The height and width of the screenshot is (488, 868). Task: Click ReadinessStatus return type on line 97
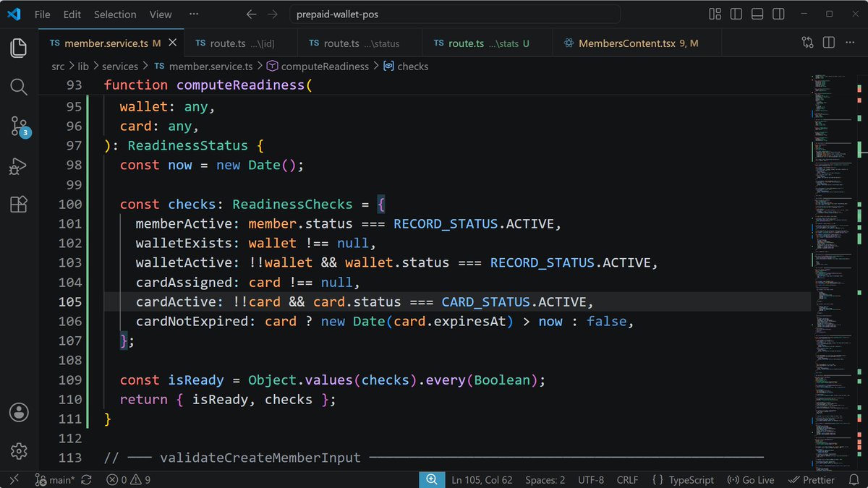pos(187,145)
